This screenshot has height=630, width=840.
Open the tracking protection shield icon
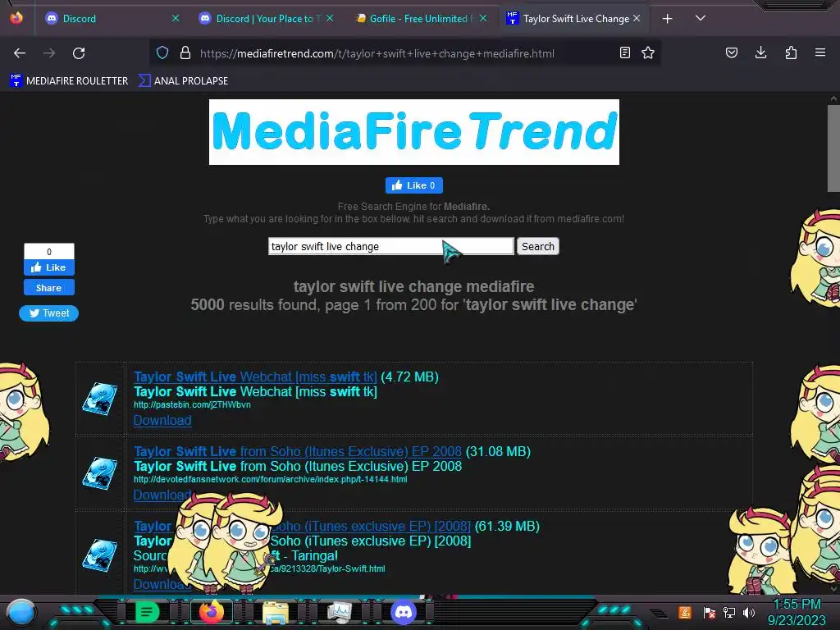(x=162, y=53)
